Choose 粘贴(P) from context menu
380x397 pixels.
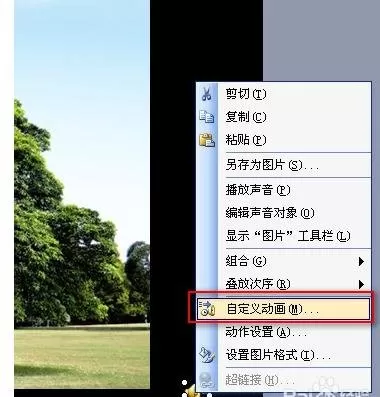coord(283,140)
